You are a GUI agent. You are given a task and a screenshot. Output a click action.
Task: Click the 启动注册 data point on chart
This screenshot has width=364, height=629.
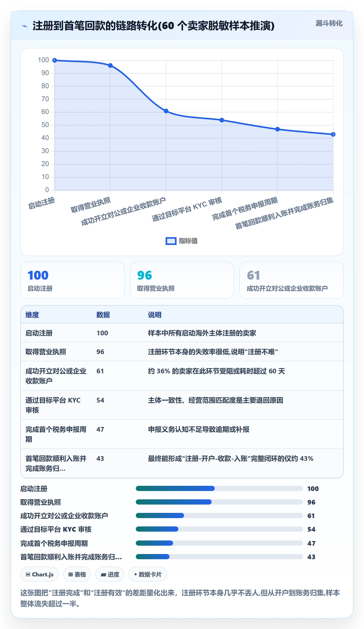55,60
